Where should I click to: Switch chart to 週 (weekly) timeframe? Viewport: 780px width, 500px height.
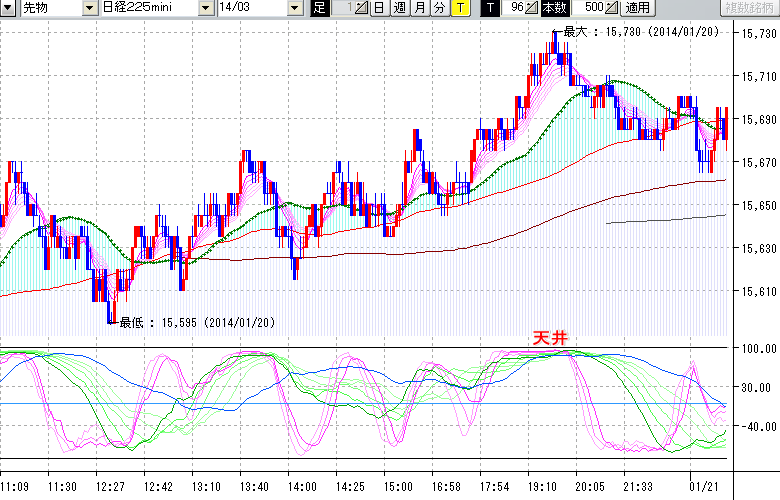[399, 8]
